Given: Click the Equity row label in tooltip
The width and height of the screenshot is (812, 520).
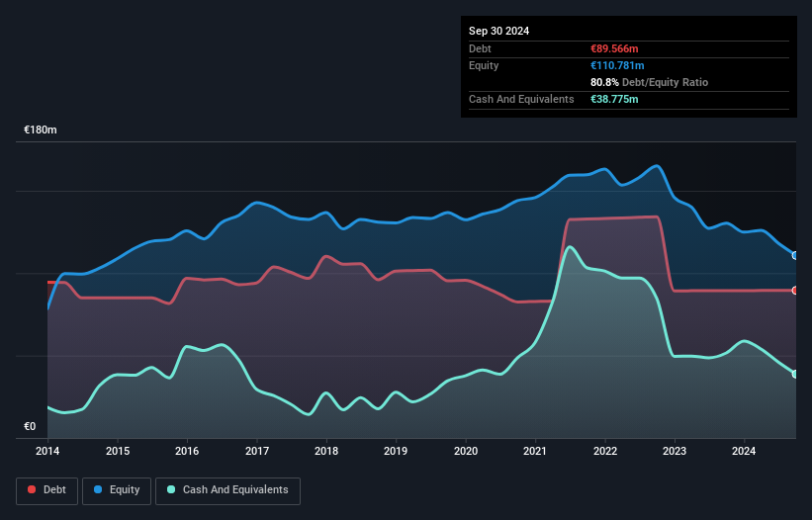Looking at the screenshot, I should [x=484, y=65].
